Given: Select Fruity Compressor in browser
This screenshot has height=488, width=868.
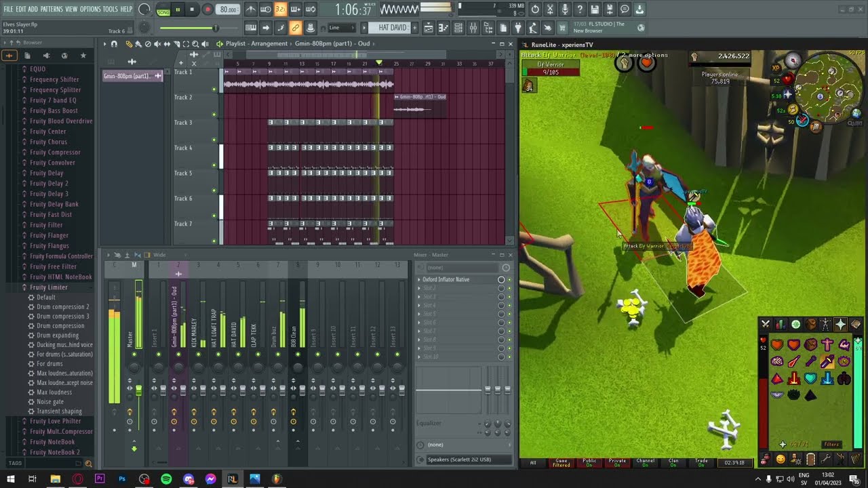Looking at the screenshot, I should (55, 152).
